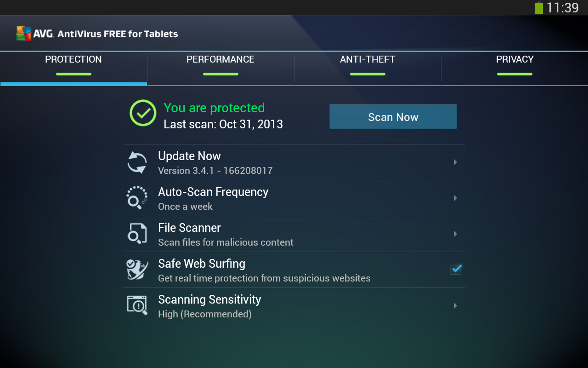Screen dimensions: 588x368
Task: Uncheck the Safe Web Surfing checkbox
Action: (456, 270)
